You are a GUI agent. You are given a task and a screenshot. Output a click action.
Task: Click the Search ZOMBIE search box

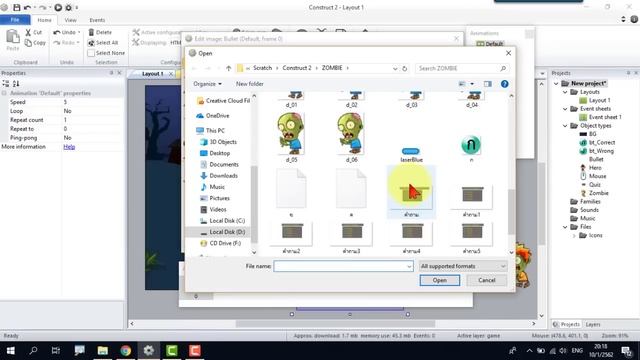pyautogui.click(x=462, y=68)
